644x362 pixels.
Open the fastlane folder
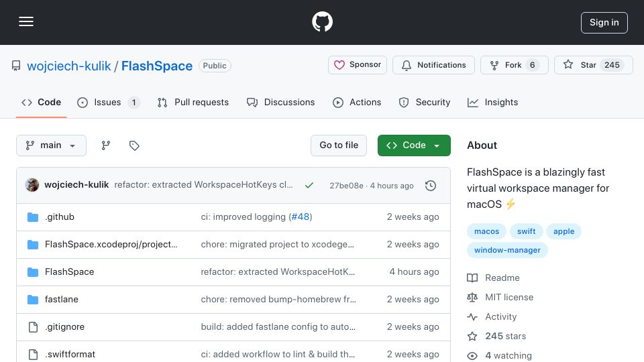point(62,299)
